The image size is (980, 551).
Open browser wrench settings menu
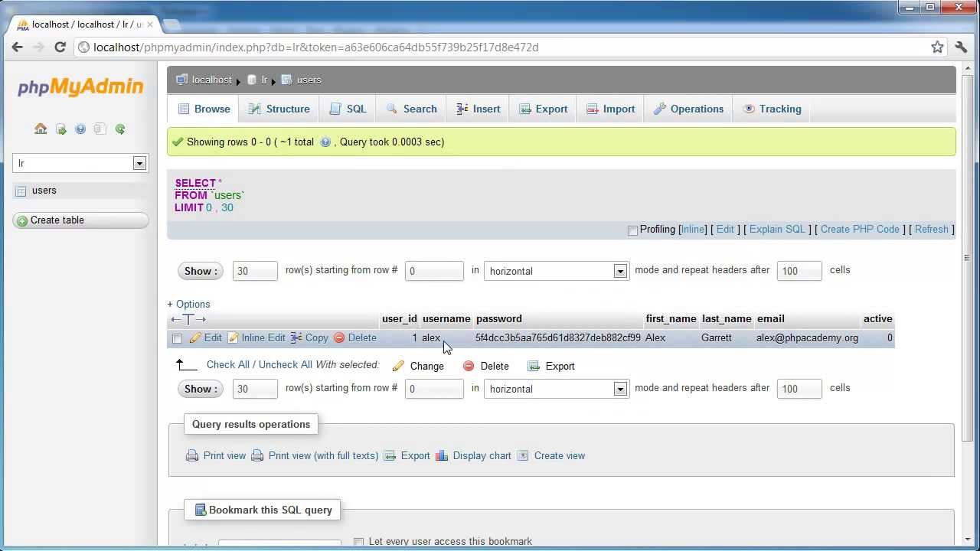961,47
